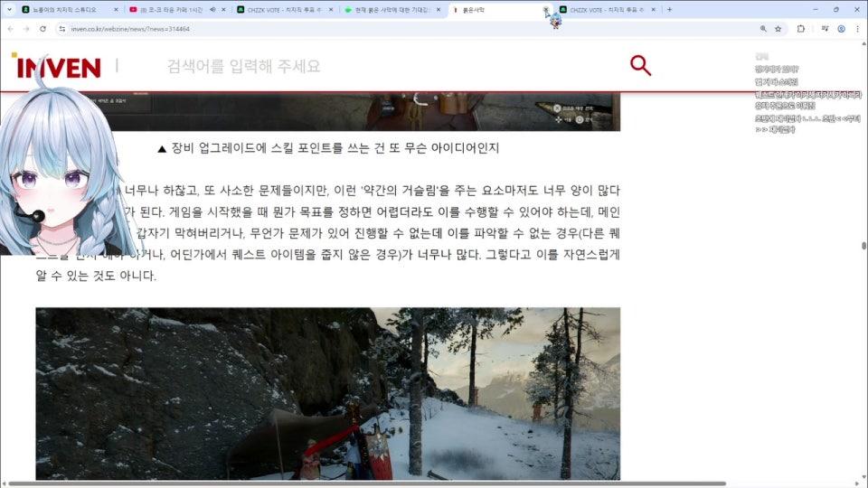
Task: Click the red magnifier search icon
Action: [x=640, y=65]
